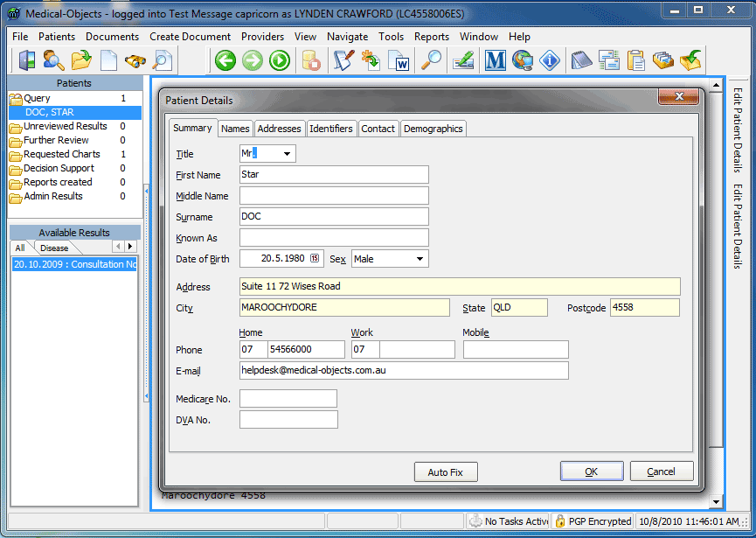Open the date of birth calendar picker

click(315, 259)
